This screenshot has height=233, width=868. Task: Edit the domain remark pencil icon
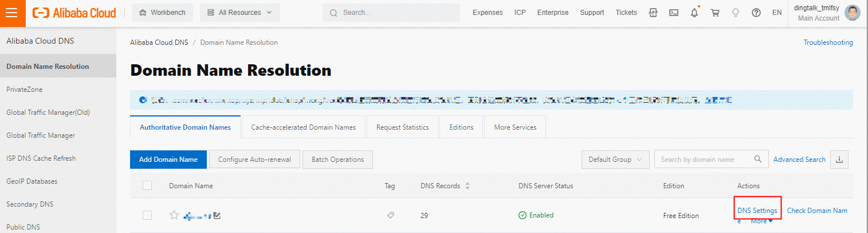[217, 216]
